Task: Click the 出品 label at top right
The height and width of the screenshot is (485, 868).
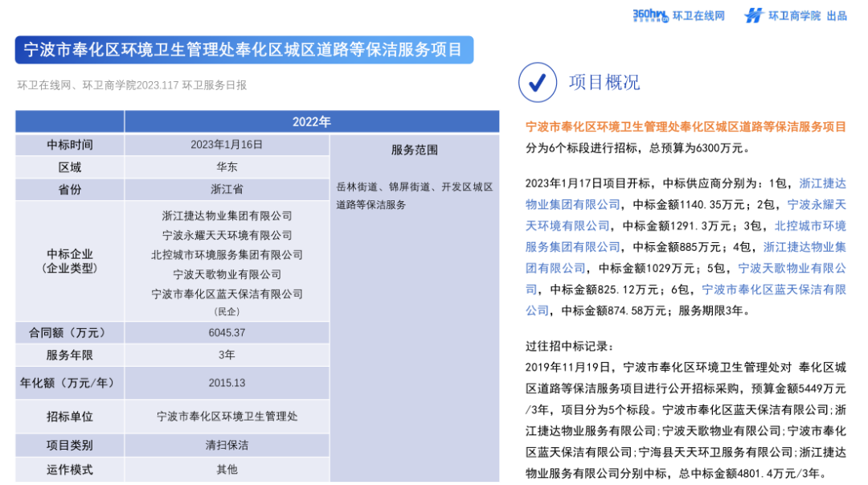Action: tap(837, 16)
